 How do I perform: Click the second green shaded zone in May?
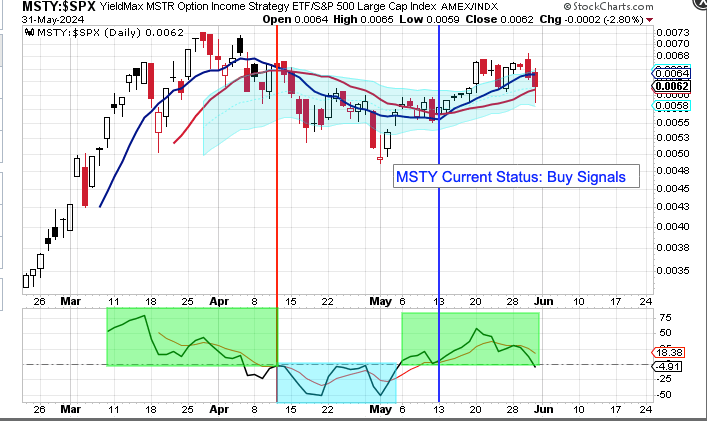pos(470,339)
